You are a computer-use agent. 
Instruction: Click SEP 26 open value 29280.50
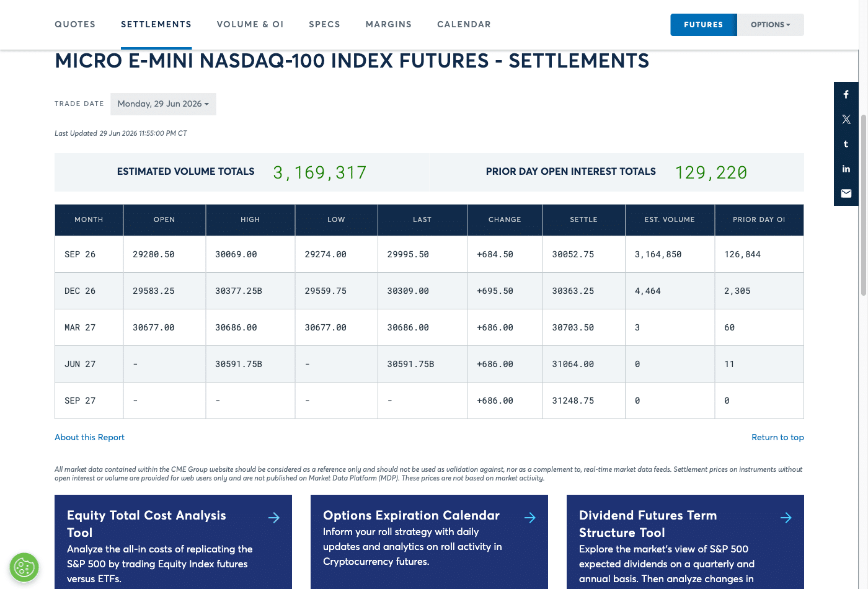pyautogui.click(x=154, y=254)
